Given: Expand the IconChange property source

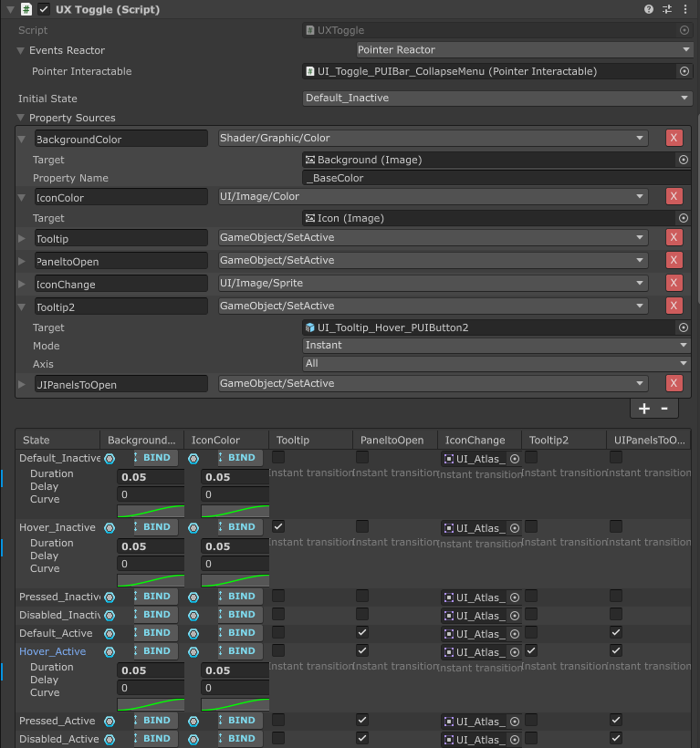Looking at the screenshot, I should 22,284.
